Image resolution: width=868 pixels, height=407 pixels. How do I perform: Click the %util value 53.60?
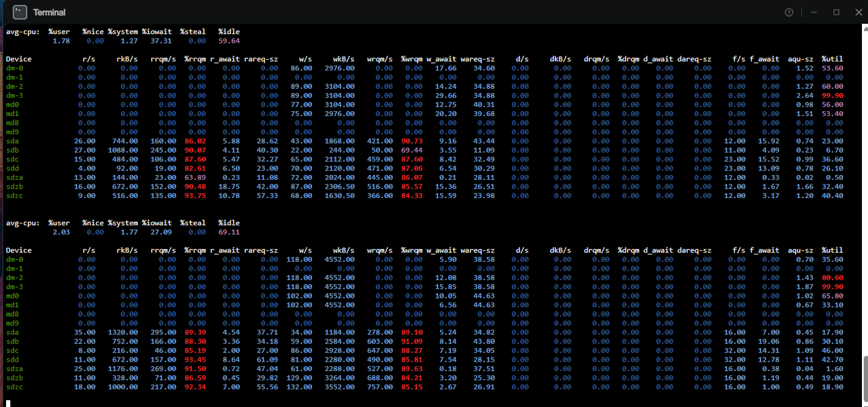(x=832, y=68)
